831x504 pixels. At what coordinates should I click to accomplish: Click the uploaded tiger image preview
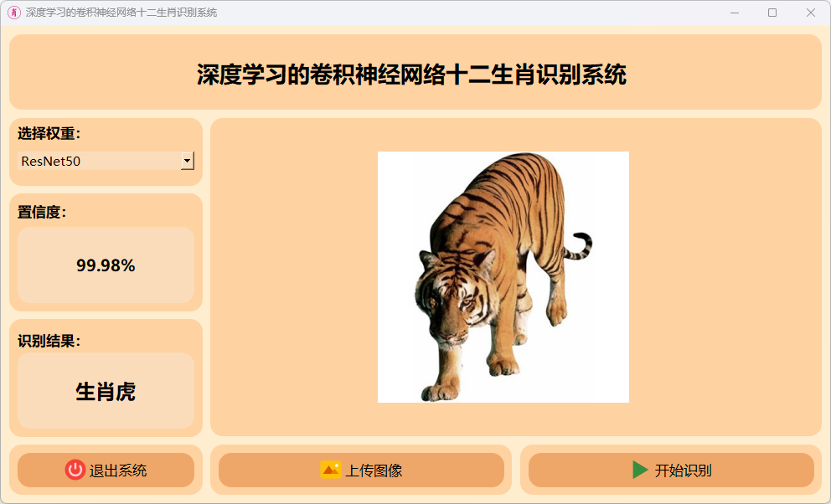503,277
